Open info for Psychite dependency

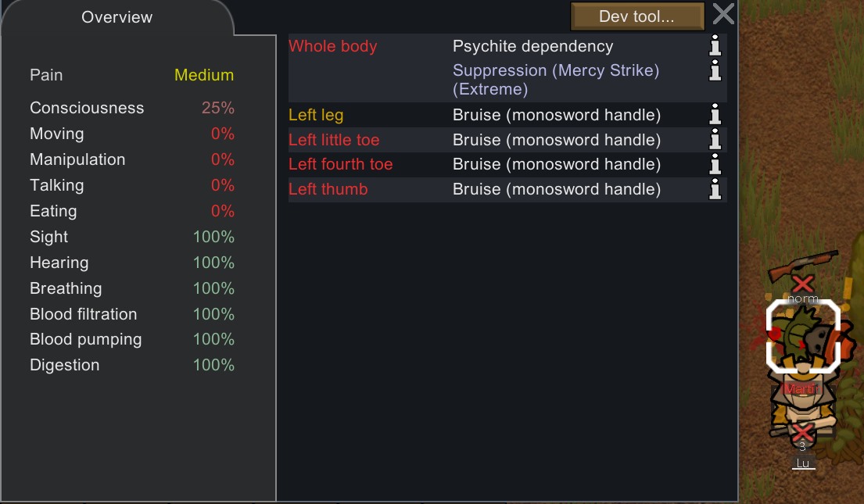pyautogui.click(x=715, y=46)
